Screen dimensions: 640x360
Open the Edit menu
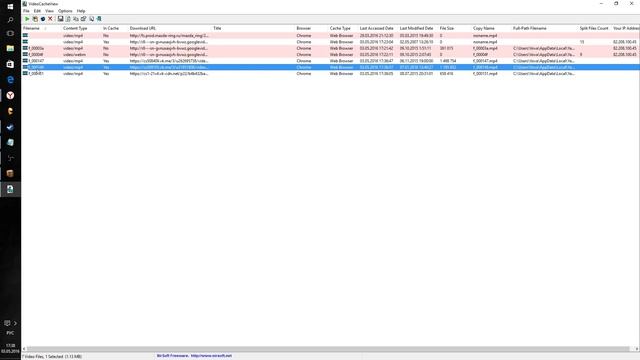coord(37,11)
